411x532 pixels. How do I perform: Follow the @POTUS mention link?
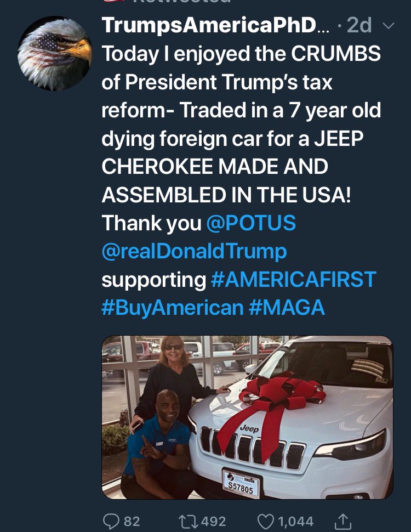tap(251, 223)
